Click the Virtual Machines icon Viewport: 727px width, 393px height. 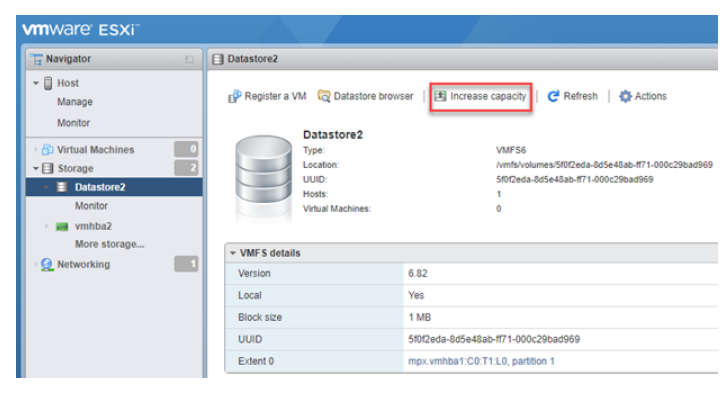pyautogui.click(x=48, y=150)
